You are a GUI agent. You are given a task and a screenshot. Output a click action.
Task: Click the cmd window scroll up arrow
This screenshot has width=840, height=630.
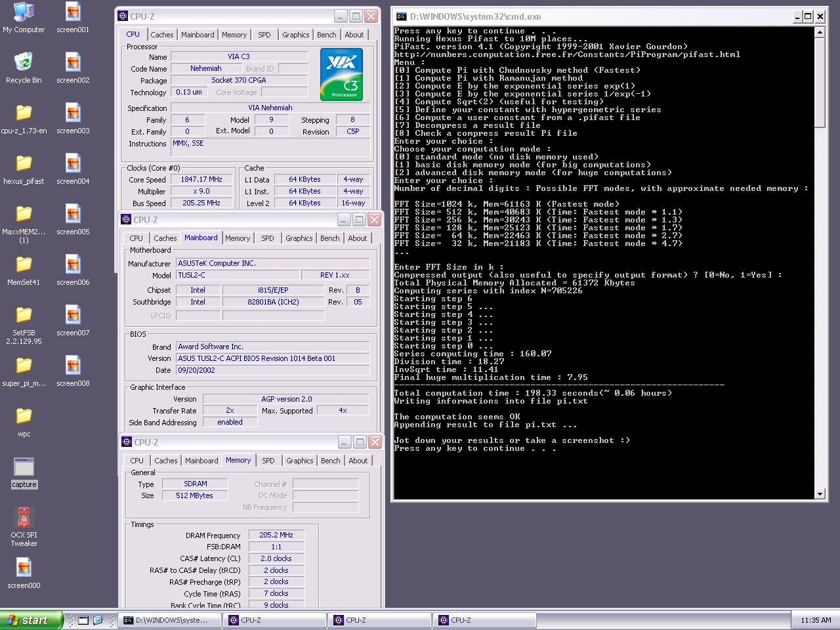[820, 32]
